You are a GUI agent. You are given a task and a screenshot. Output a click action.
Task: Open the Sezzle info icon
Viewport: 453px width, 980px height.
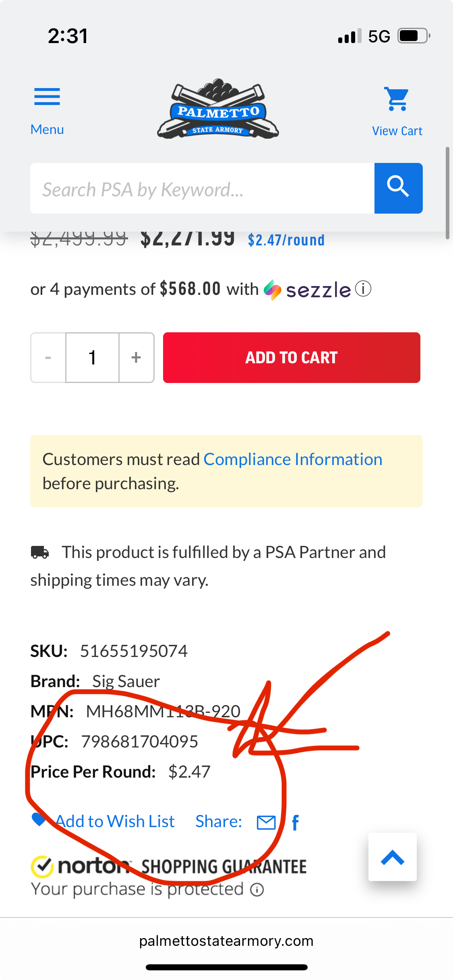point(363,289)
